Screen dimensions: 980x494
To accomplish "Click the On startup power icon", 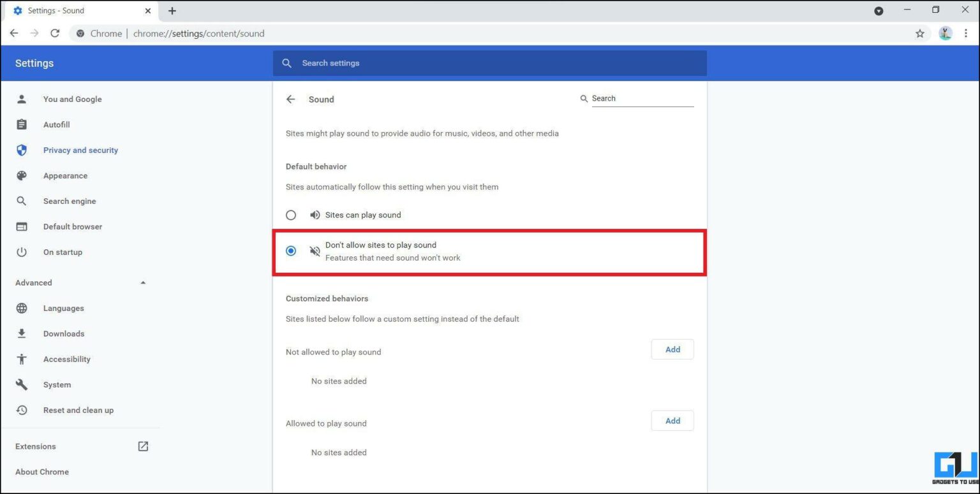I will click(x=22, y=252).
